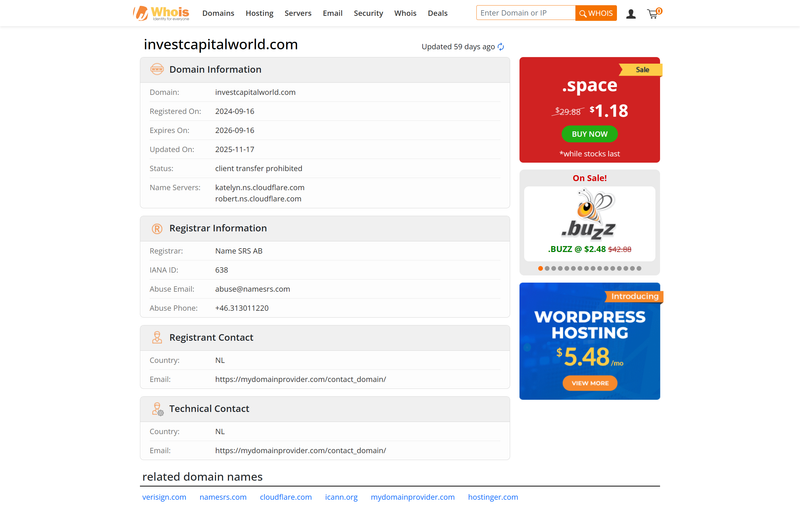The height and width of the screenshot is (514, 800).
Task: Open the Deals menu
Action: pos(437,13)
